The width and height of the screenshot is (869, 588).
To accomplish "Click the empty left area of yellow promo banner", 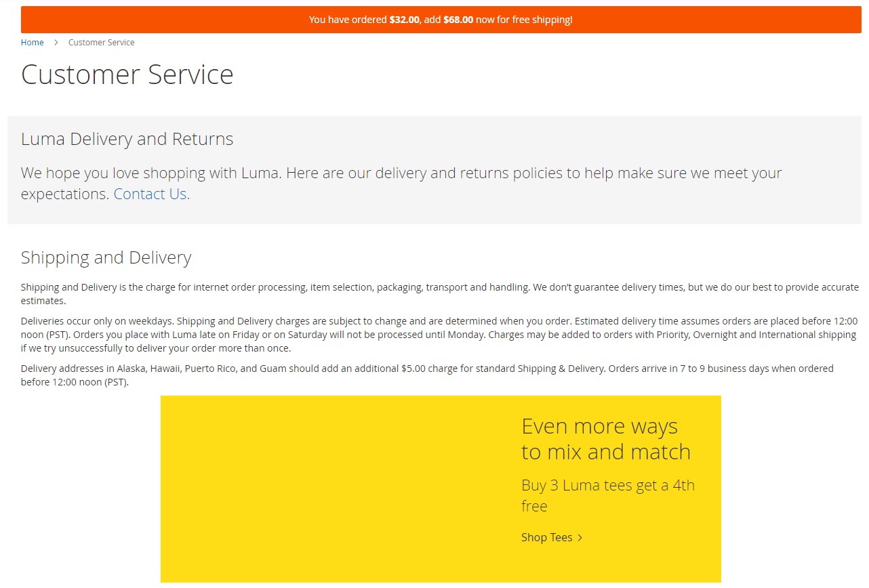I will click(325, 488).
